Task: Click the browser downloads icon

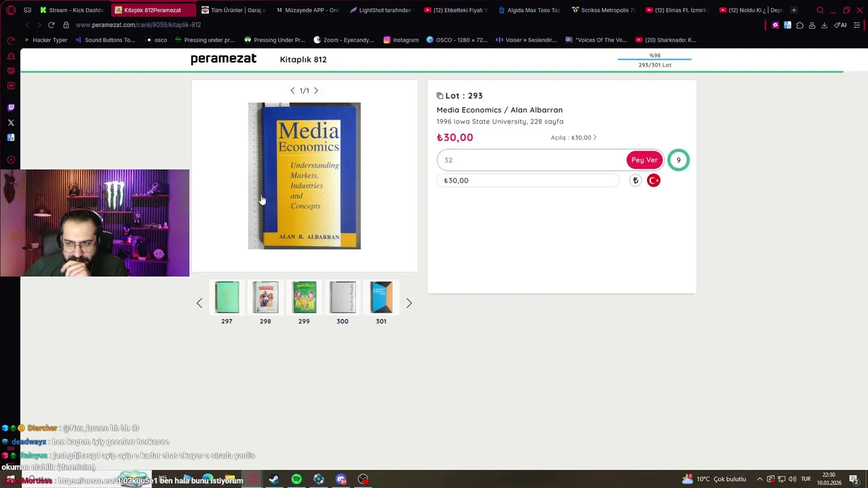Action: 824,25
